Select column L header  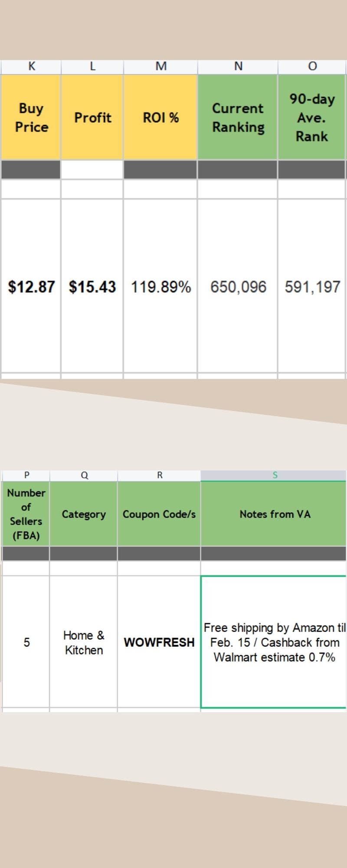pyautogui.click(x=92, y=66)
